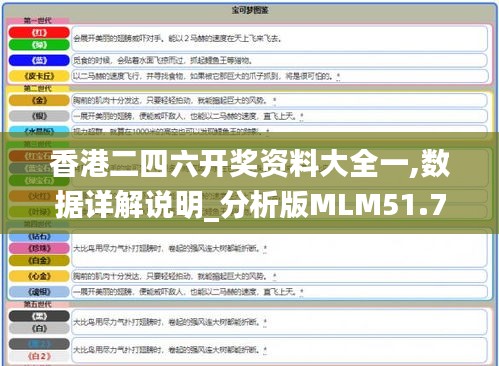Image resolution: width=499 pixels, height=366 pixels.
Task: Select the gold 《金》 version label
Action: tap(39, 100)
